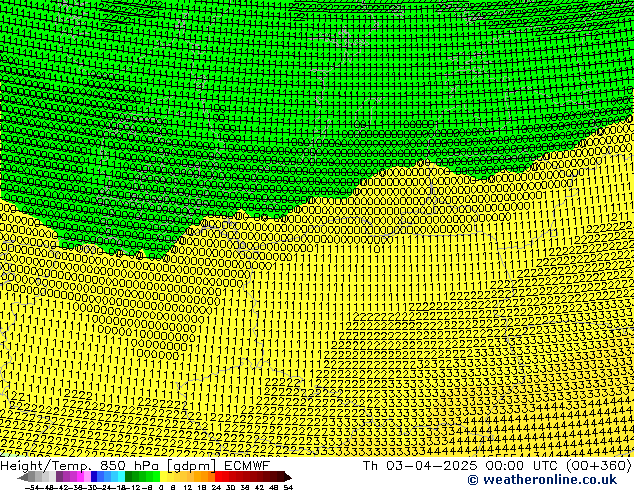Pick the bright green legend swatch left of 0
The height and width of the screenshot is (490, 634).
coord(156,477)
